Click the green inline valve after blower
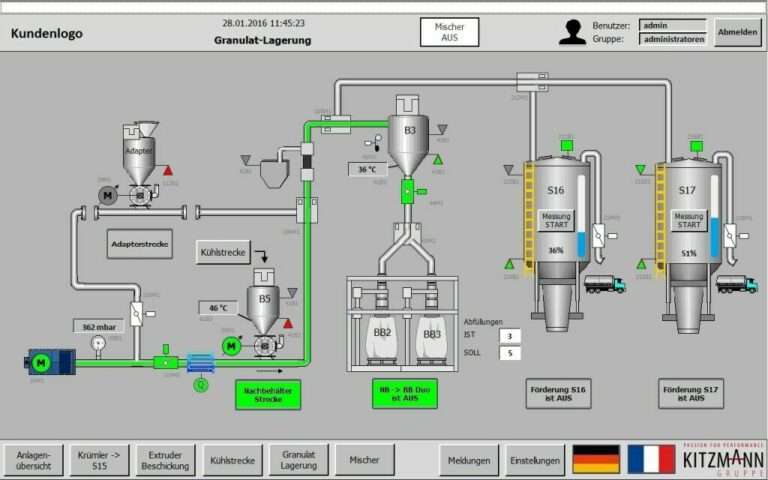This screenshot has height=480, width=768. click(x=166, y=361)
